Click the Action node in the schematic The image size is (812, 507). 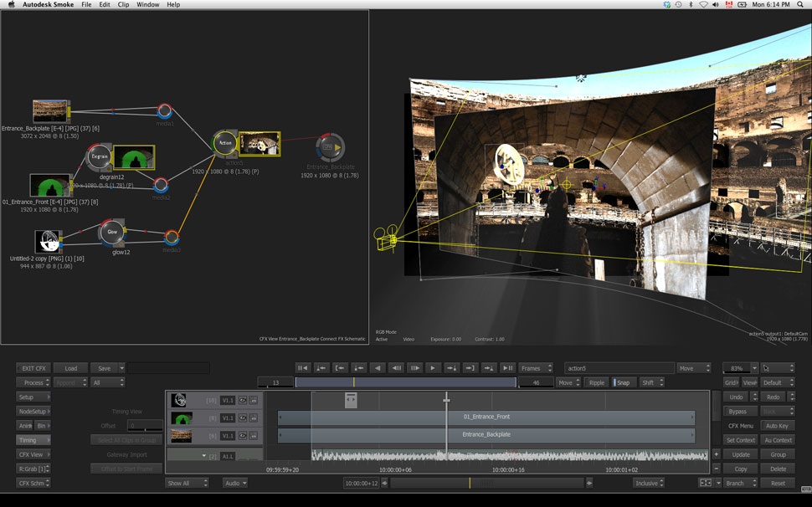click(224, 143)
